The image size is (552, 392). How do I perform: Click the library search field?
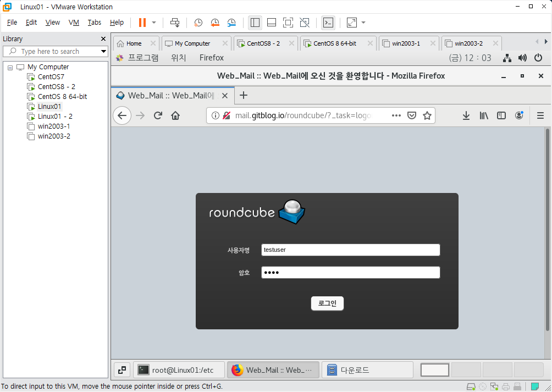pyautogui.click(x=56, y=51)
